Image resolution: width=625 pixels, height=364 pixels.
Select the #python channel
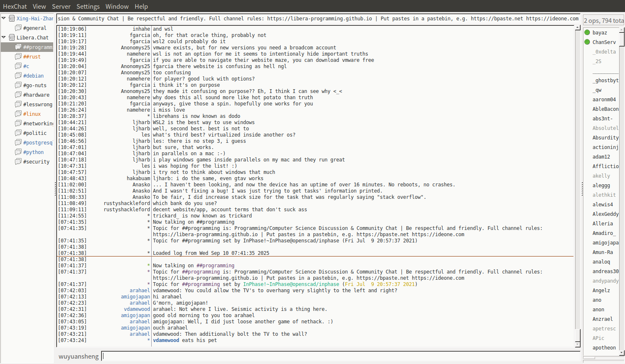(x=33, y=152)
